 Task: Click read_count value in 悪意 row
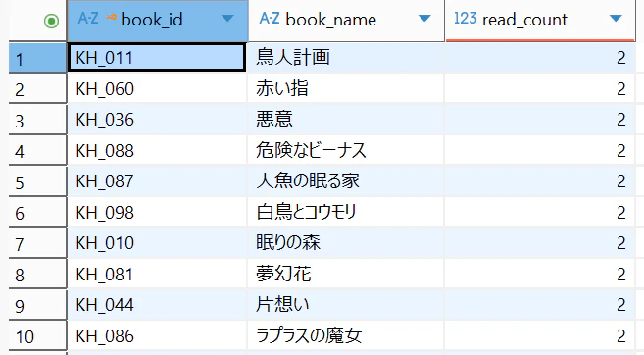pos(621,120)
